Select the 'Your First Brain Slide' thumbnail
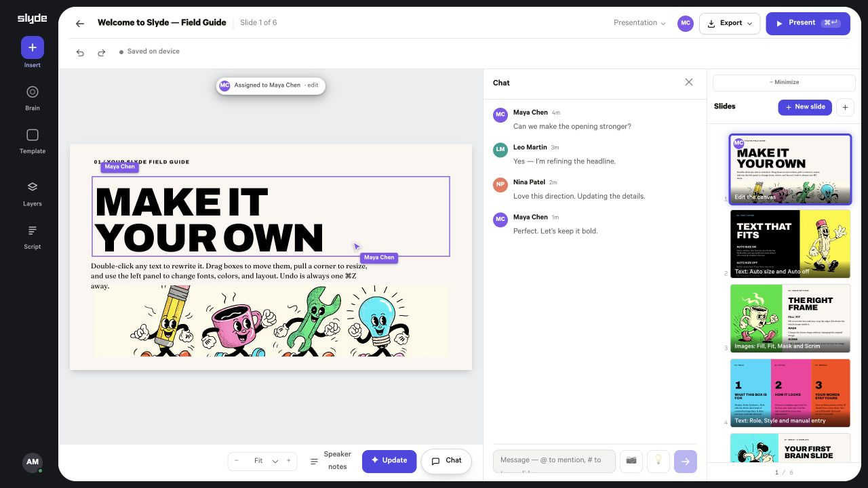 click(x=790, y=449)
